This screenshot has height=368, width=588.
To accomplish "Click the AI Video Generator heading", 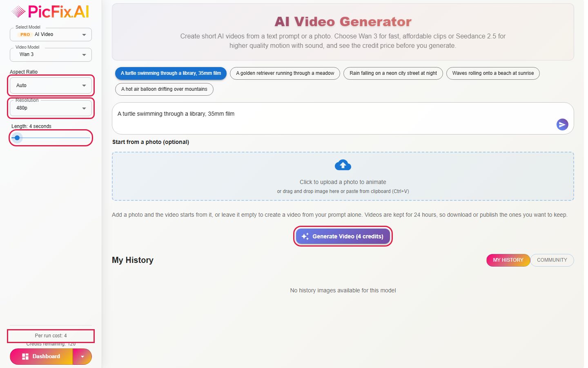I will pyautogui.click(x=343, y=22).
